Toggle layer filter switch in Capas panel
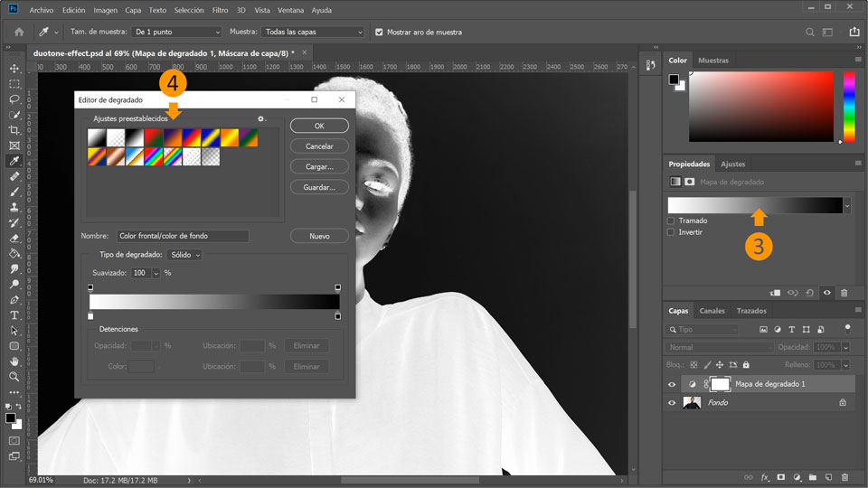Viewport: 868px width, 488px height. tap(847, 329)
